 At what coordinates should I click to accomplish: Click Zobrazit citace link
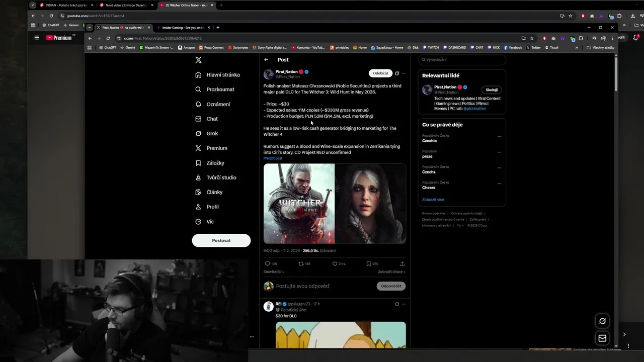click(x=391, y=272)
